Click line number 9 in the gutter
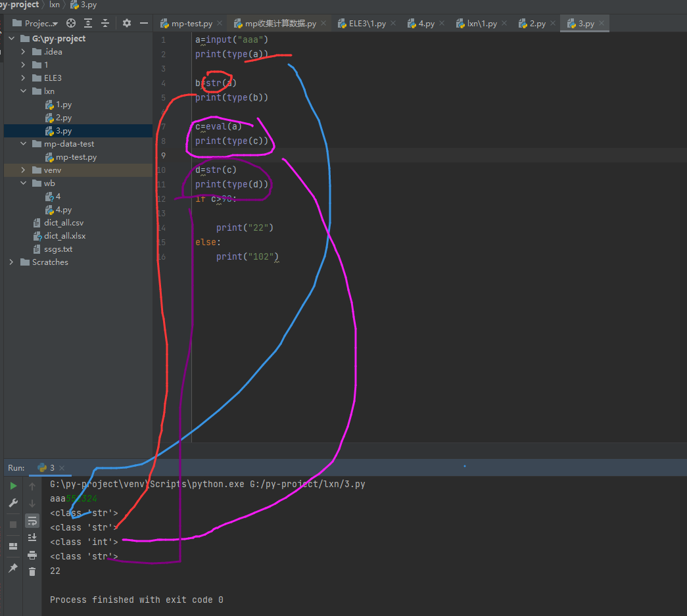This screenshot has height=616, width=687. click(163, 155)
